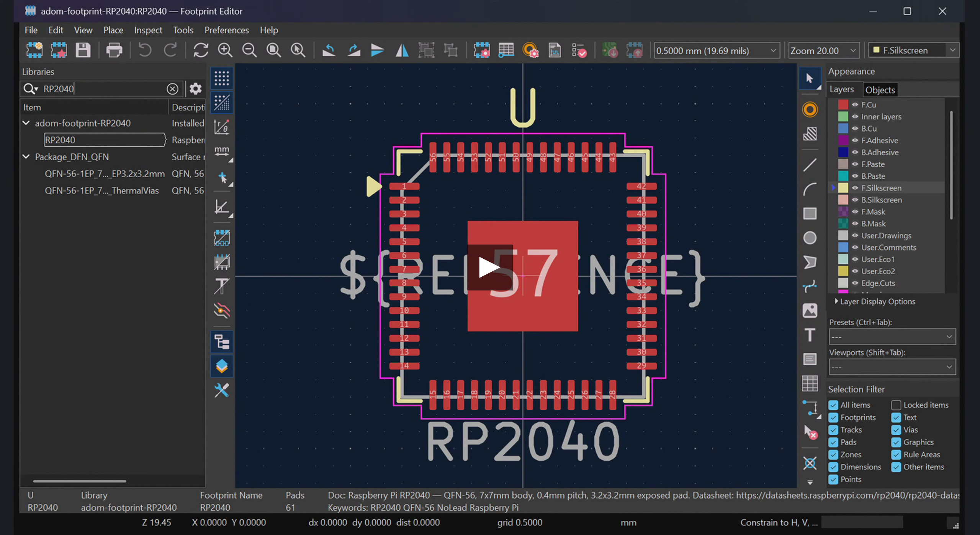Select the Add Pad tool

pos(810,110)
